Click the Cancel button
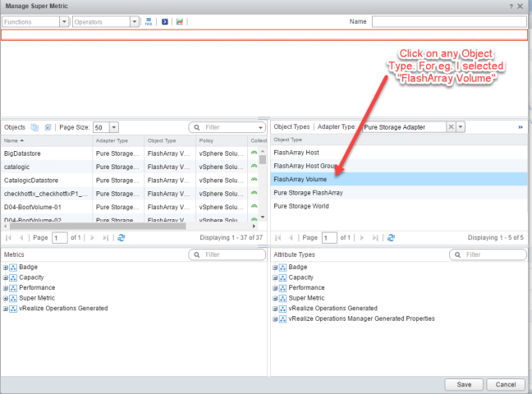Viewport: 532px width, 394px height. pyautogui.click(x=506, y=384)
